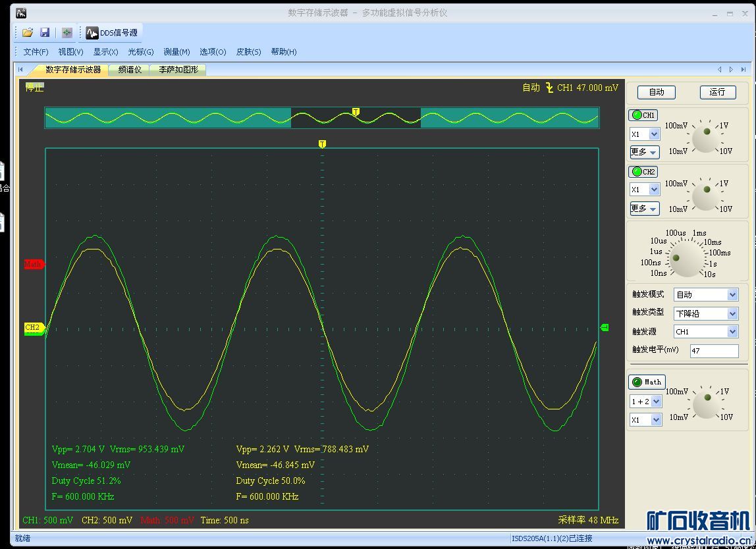The height and width of the screenshot is (549, 756).
Task: Click the green crosshair toolbar icon
Action: click(x=67, y=32)
